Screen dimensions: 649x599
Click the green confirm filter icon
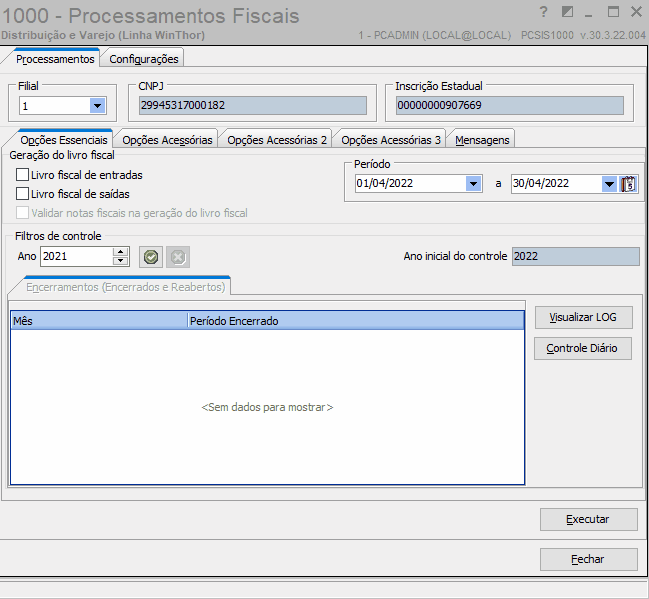click(151, 257)
